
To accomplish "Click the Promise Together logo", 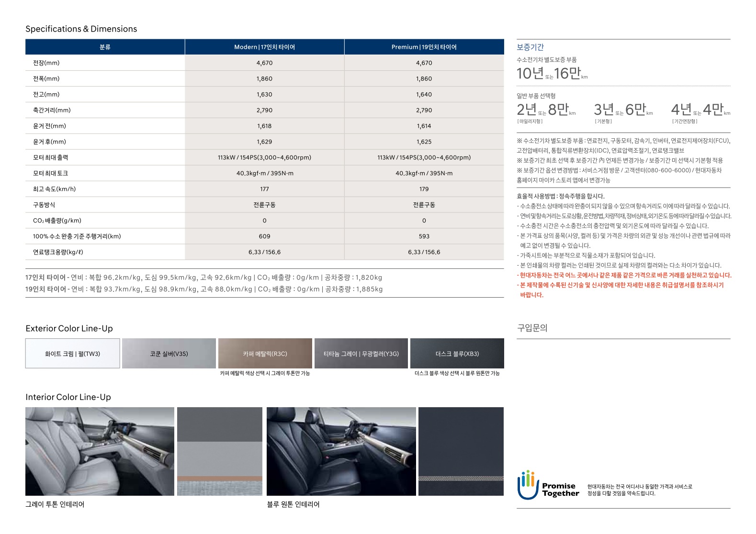I will [548, 486].
